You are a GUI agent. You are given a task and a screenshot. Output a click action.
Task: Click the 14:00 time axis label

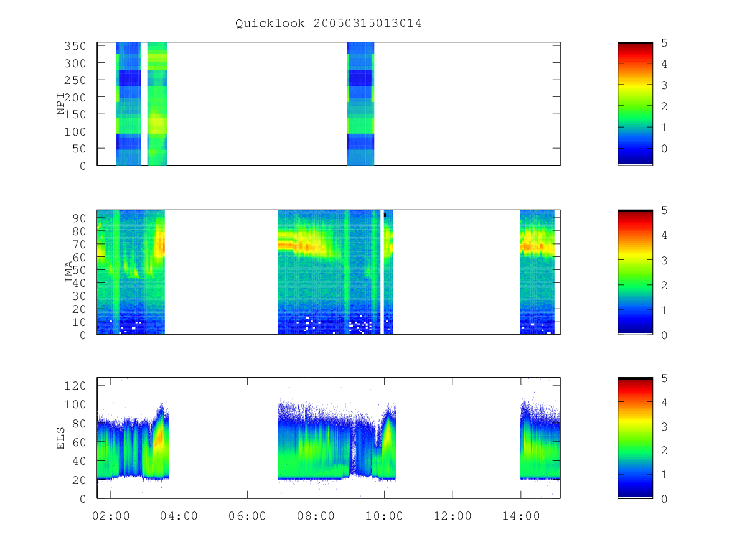point(521,515)
